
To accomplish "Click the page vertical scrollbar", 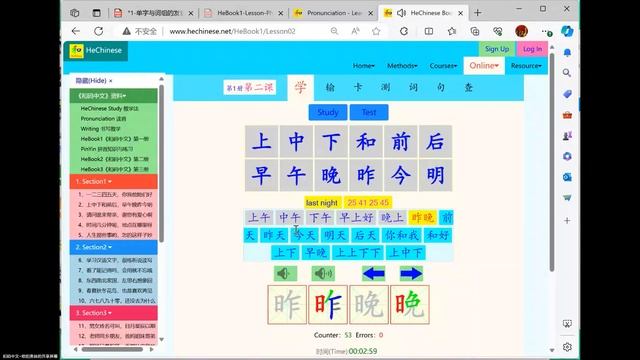I will tap(552, 163).
